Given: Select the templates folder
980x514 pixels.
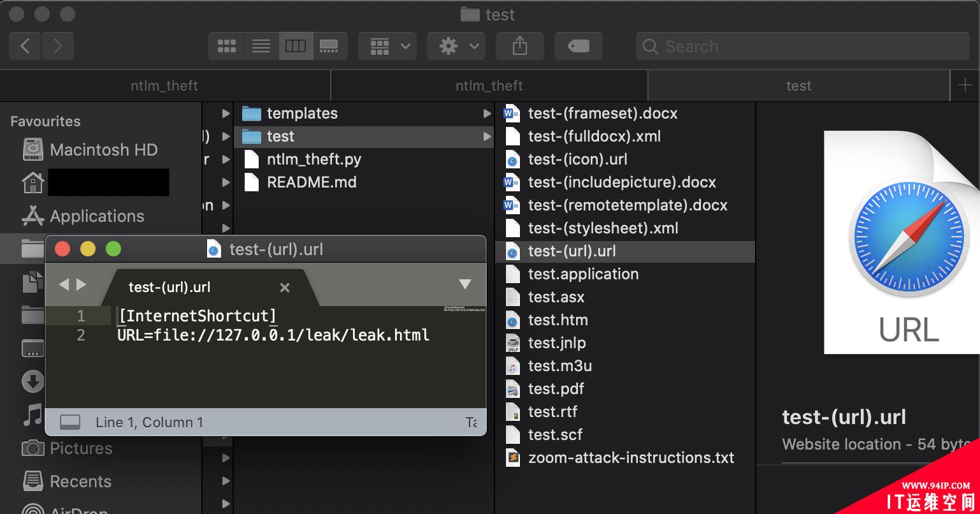Looking at the screenshot, I should tap(363, 114).
